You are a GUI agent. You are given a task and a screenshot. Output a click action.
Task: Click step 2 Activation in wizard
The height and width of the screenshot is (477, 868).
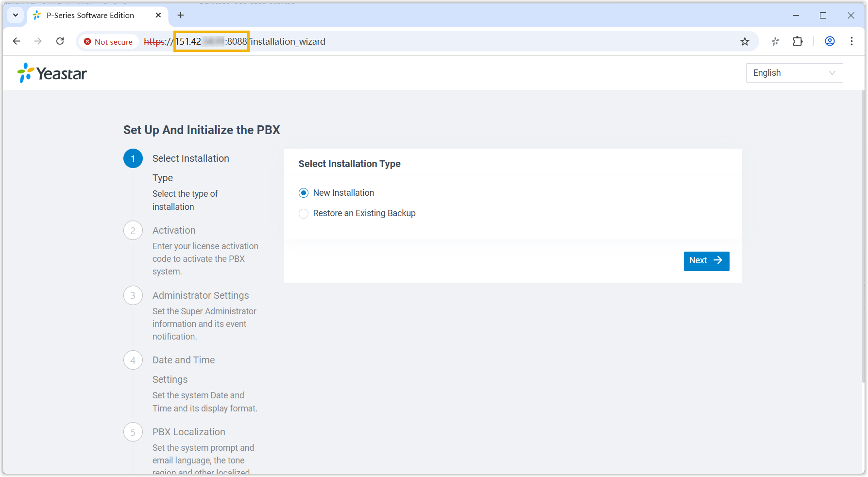click(x=174, y=230)
